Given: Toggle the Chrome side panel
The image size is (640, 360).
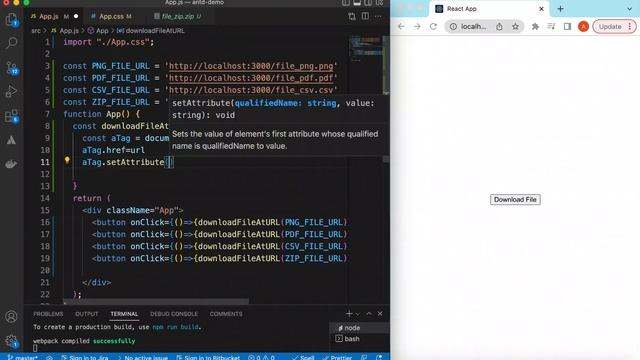Looking at the screenshot, I should click(x=567, y=27).
